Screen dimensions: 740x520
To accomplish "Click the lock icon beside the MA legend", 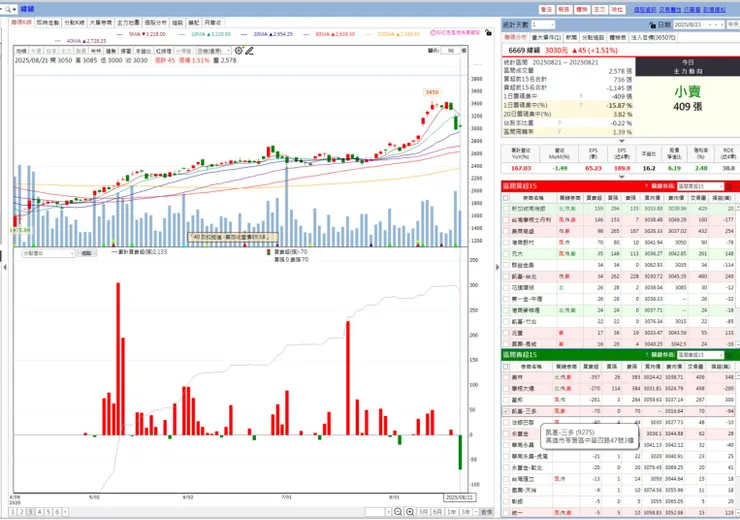I will click(x=488, y=33).
